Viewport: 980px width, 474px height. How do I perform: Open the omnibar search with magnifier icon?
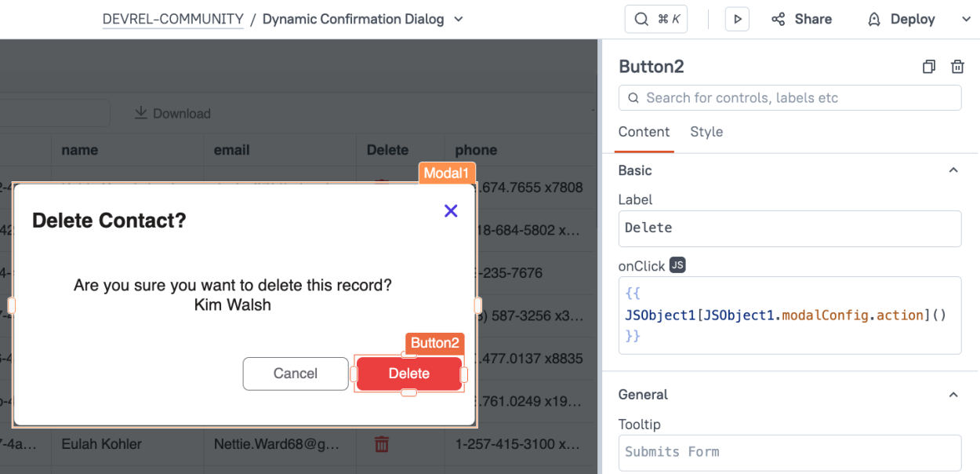click(641, 18)
